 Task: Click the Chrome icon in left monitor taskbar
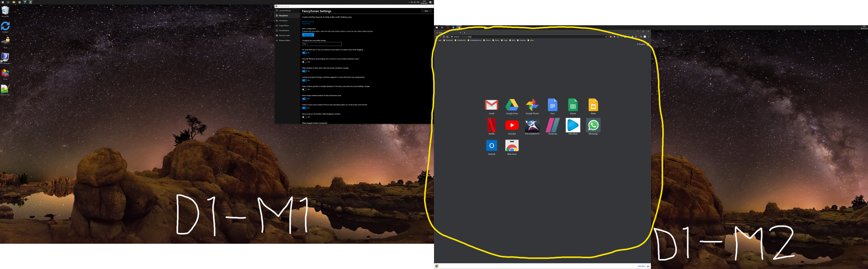(x=19, y=2)
